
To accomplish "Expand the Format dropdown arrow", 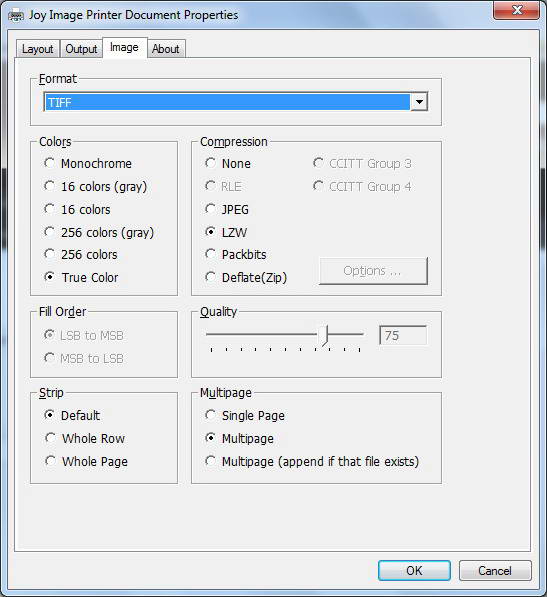I will [419, 102].
